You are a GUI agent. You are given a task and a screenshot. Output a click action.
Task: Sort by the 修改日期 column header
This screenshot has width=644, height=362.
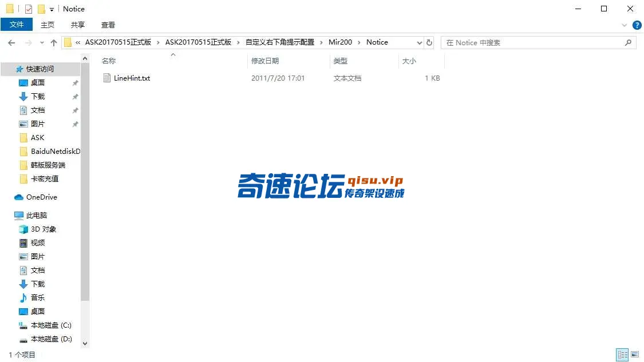pyautogui.click(x=265, y=61)
